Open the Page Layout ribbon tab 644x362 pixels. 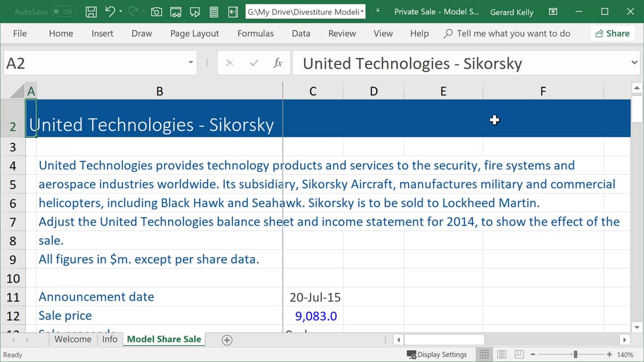click(x=195, y=33)
